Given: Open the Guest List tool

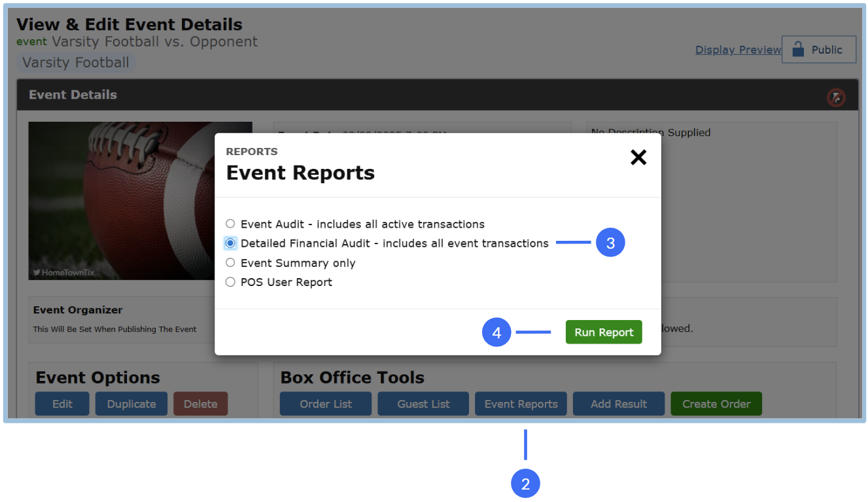Looking at the screenshot, I should pyautogui.click(x=423, y=404).
